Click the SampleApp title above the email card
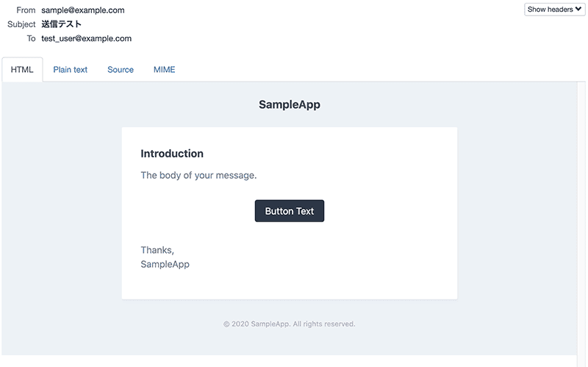The height and width of the screenshot is (367, 588). click(x=289, y=104)
